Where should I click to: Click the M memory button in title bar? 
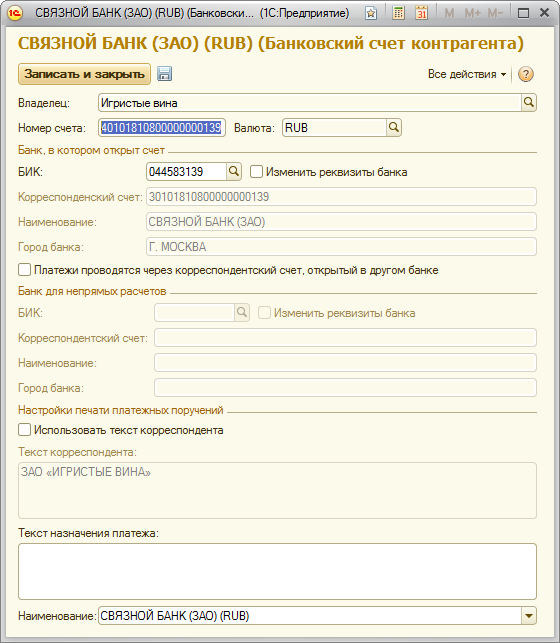[x=449, y=14]
